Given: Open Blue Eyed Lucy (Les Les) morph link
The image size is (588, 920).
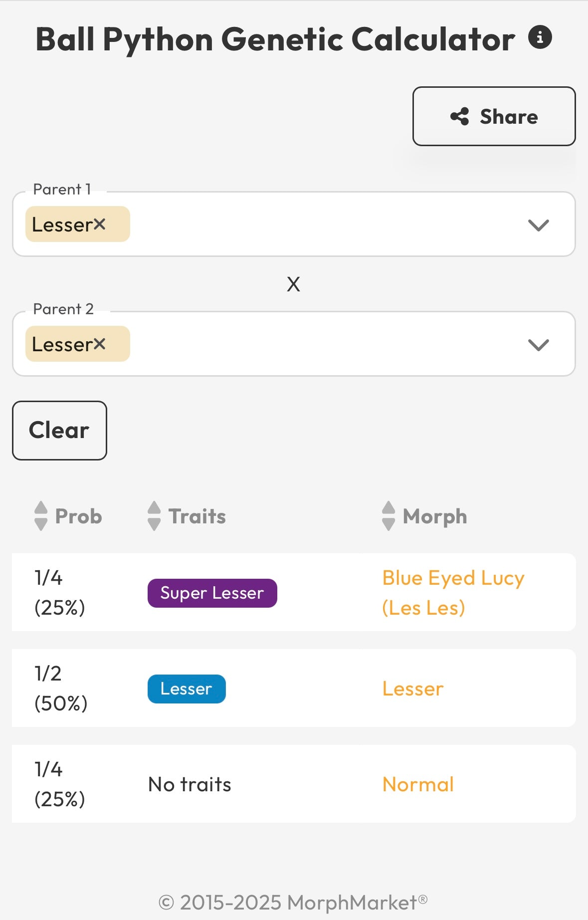Looking at the screenshot, I should coord(453,593).
